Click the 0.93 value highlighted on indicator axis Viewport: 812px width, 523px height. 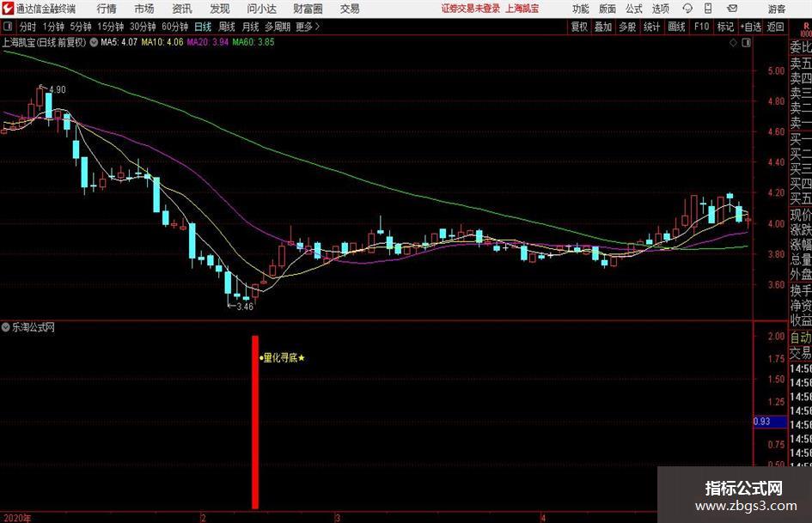(770, 422)
